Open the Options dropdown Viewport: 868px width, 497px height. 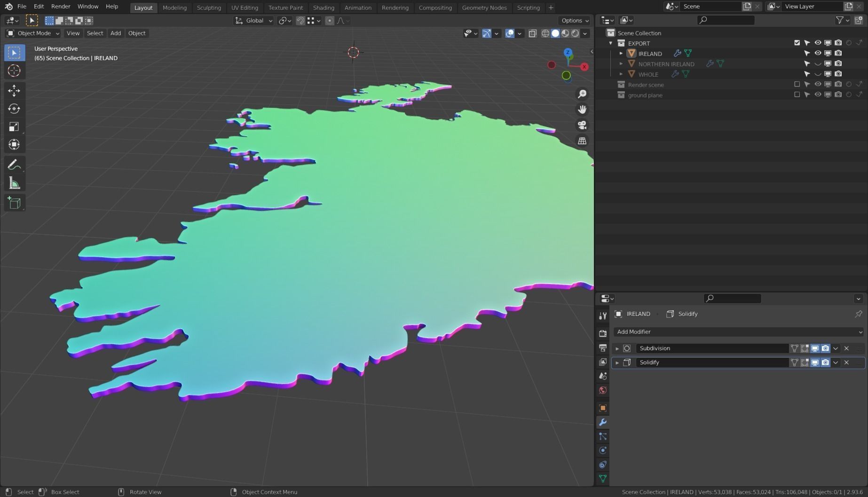[x=575, y=21]
